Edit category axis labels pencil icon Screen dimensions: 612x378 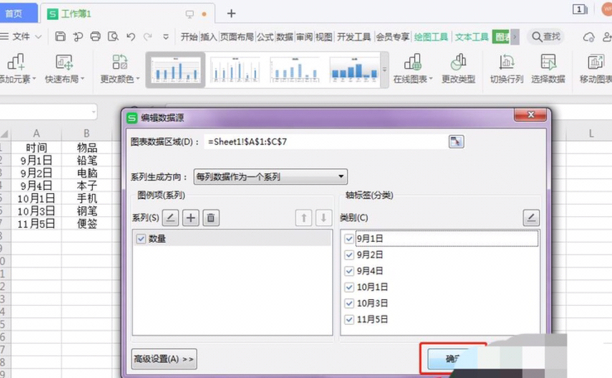(531, 218)
